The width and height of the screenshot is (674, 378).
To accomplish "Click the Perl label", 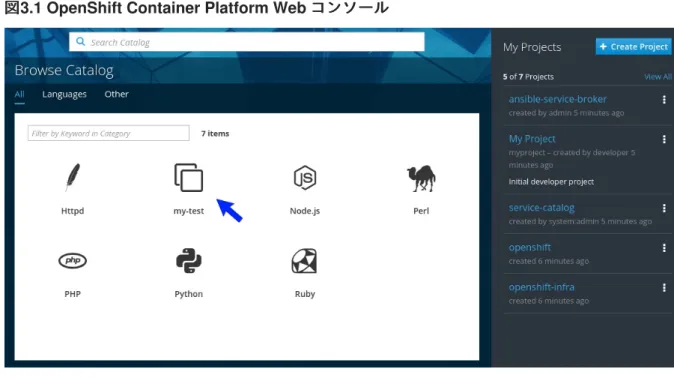I will coord(421,211).
